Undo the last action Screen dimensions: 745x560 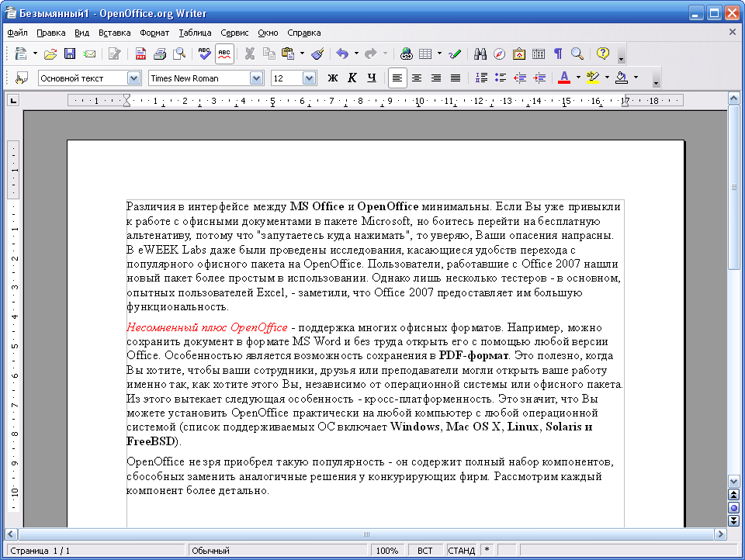pyautogui.click(x=342, y=54)
